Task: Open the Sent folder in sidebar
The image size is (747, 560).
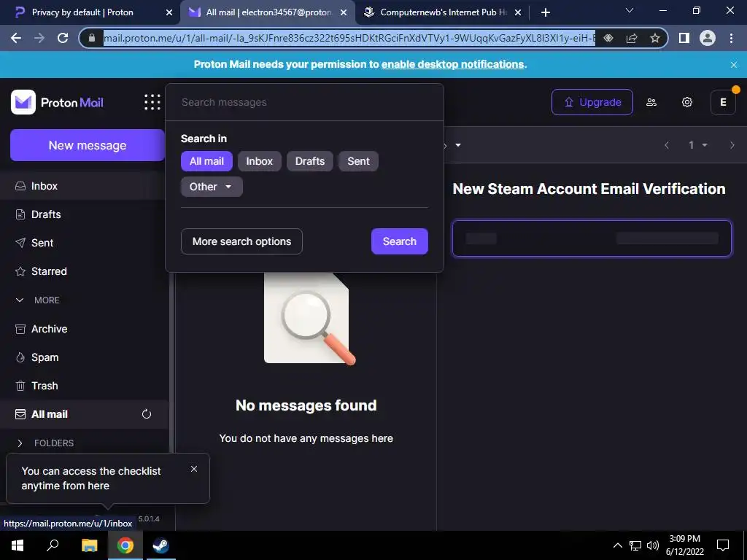Action: pyautogui.click(x=83, y=243)
